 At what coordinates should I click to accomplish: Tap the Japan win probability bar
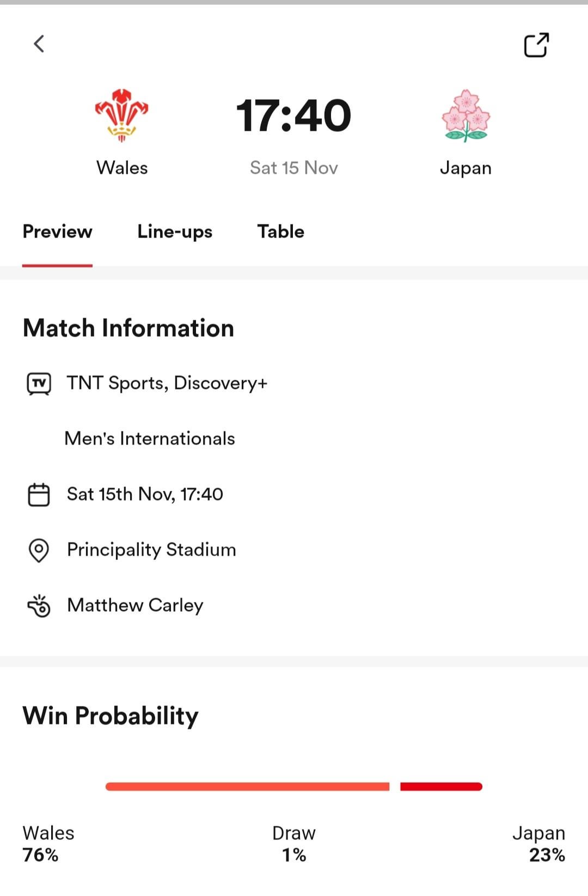click(441, 787)
